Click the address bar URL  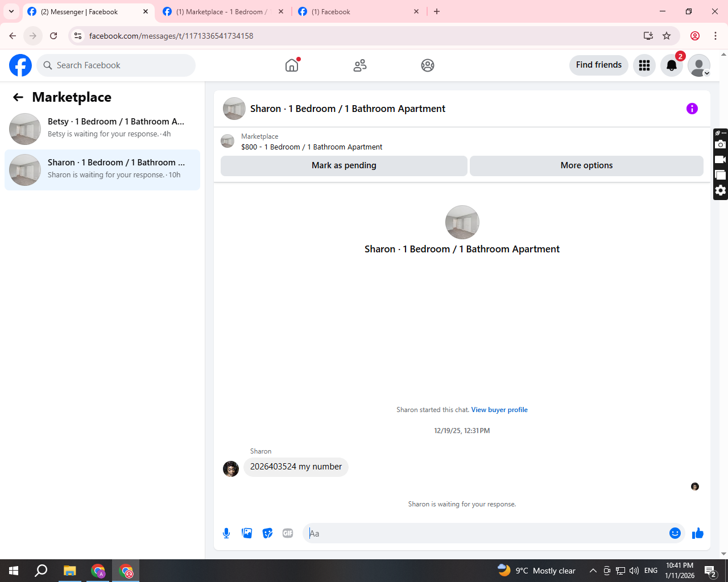171,36
